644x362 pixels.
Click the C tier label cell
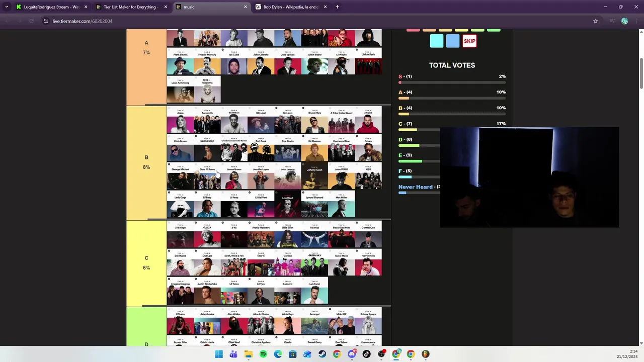146,263
